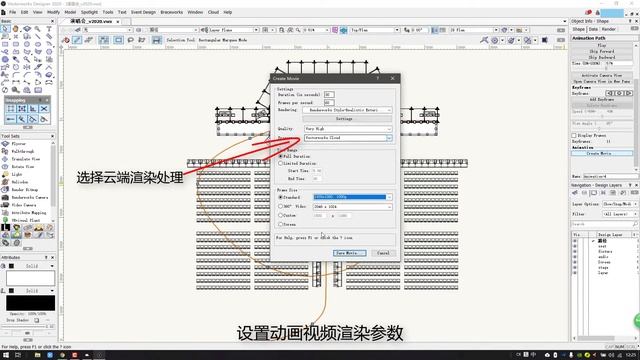The height and width of the screenshot is (360, 640).
Task: Pick the Rectangle tool in Basic palette
Action: click(5, 44)
